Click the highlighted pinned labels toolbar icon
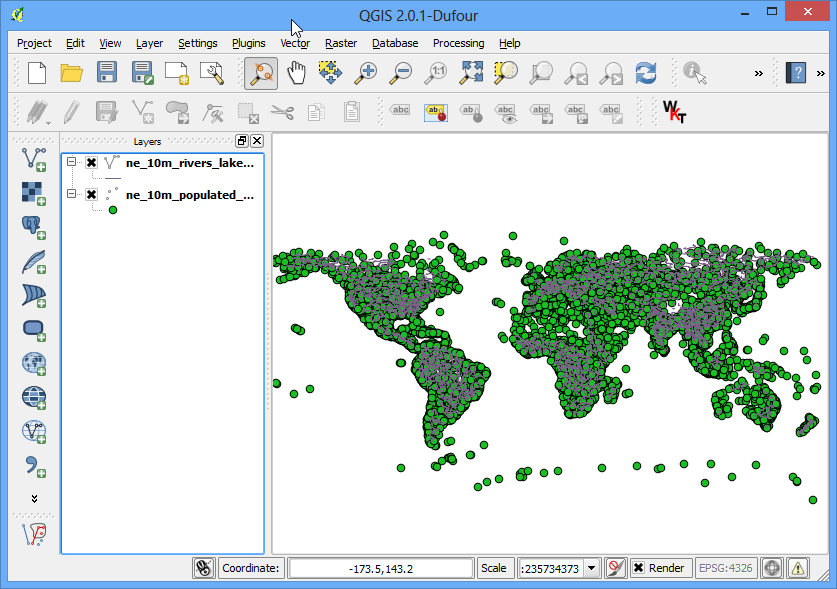Screen dimensions: 837x589 (436, 112)
